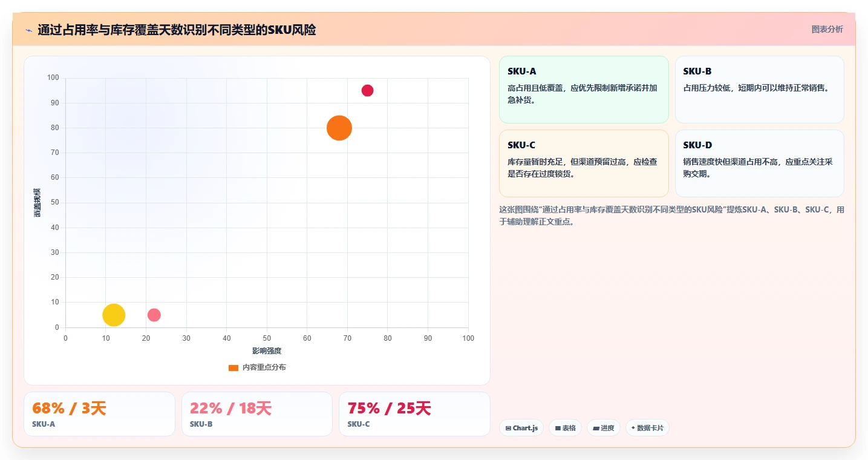Click the 表格 tag chip

[x=565, y=428]
